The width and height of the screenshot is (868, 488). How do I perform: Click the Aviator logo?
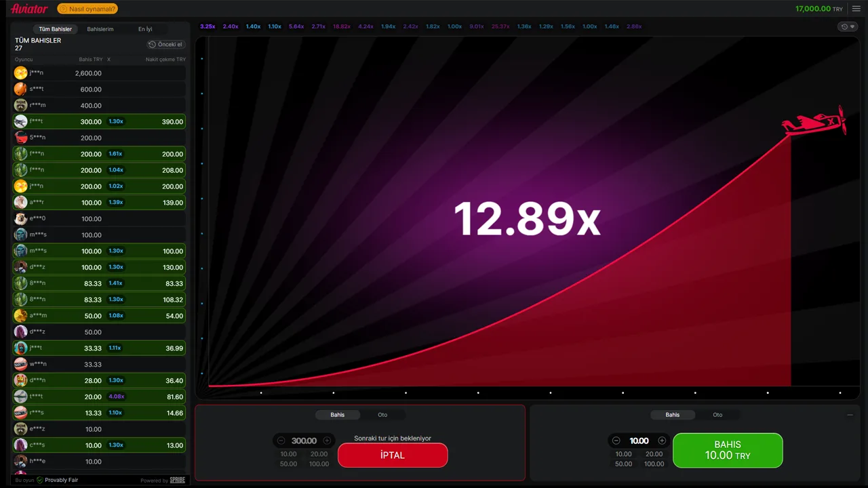(x=29, y=9)
